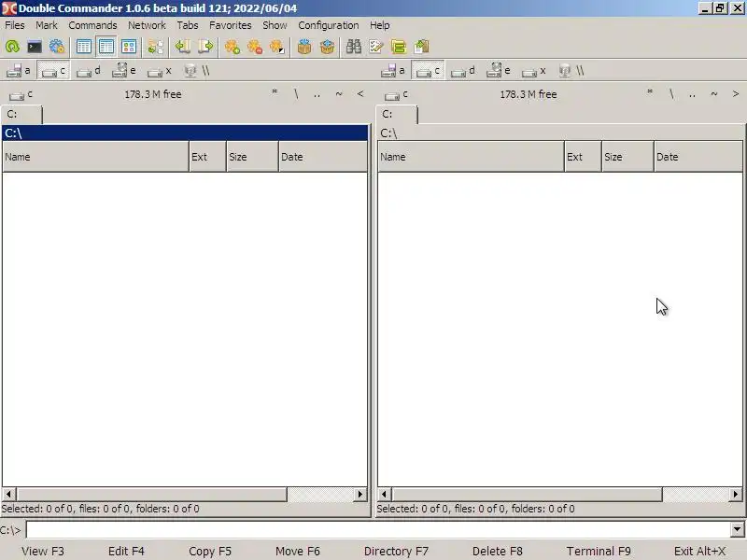The width and height of the screenshot is (747, 560).
Task: Go up via right panel .. button
Action: (x=692, y=94)
